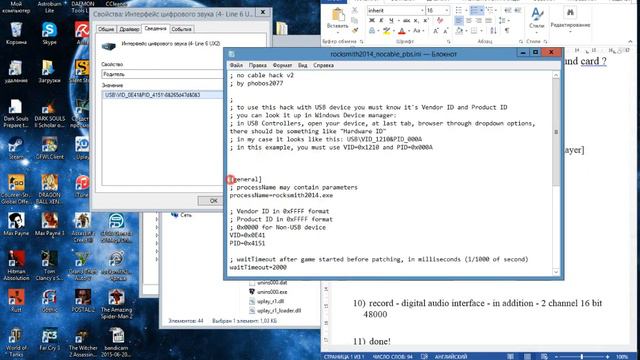Apply strikethrough (abc) formatting in Word
Viewport: 640px width, 360px height.
[x=407, y=20]
